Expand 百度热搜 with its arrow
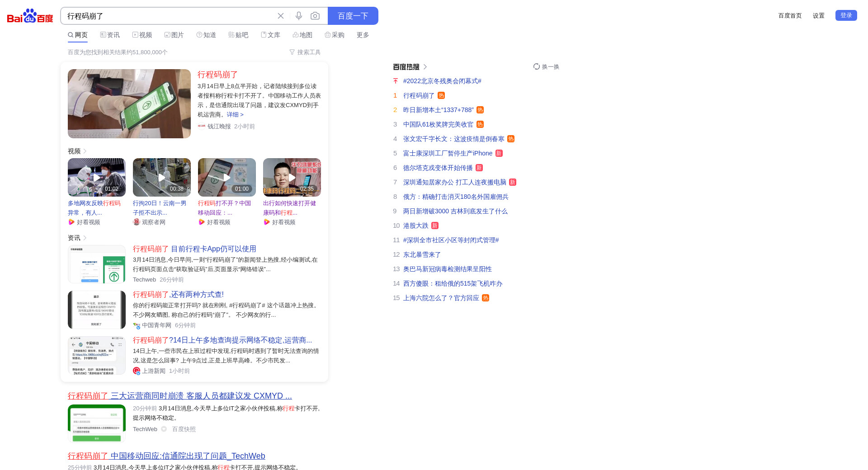This screenshot has width=868, height=470. point(425,67)
